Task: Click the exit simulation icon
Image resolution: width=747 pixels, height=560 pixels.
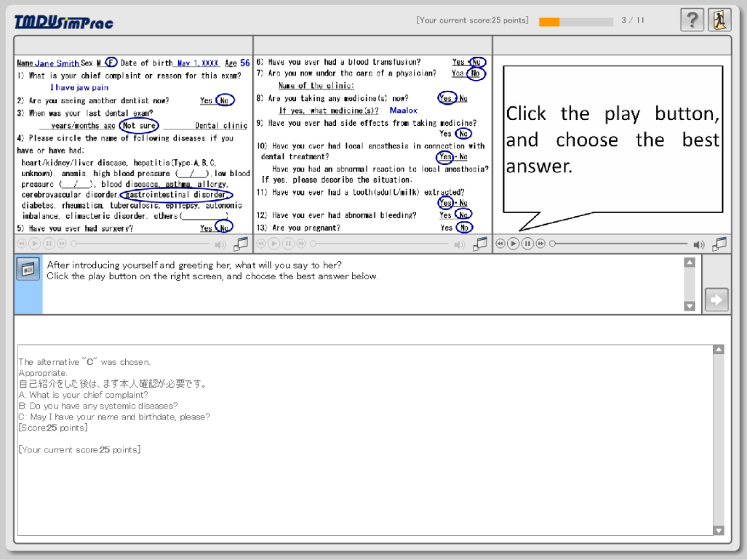Action: pyautogui.click(x=719, y=20)
